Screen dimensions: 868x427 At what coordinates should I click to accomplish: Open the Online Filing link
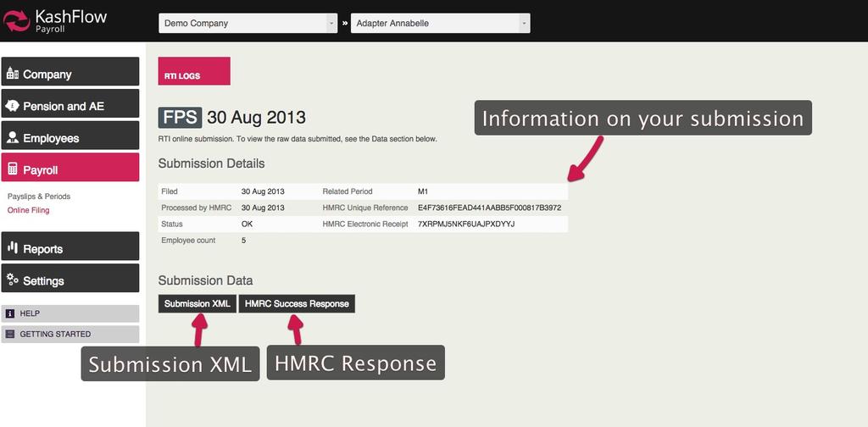click(29, 210)
